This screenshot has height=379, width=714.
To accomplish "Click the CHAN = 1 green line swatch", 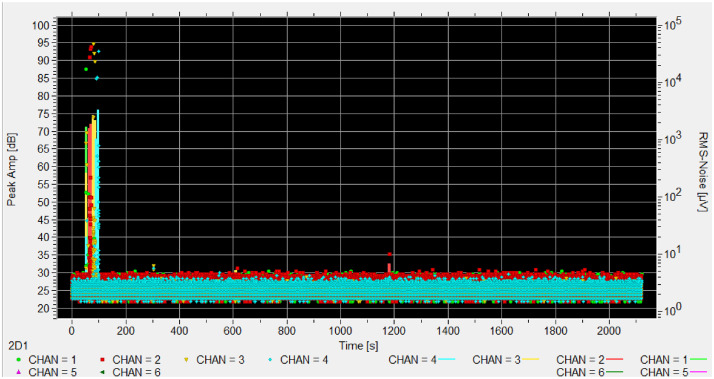I will tap(698, 360).
